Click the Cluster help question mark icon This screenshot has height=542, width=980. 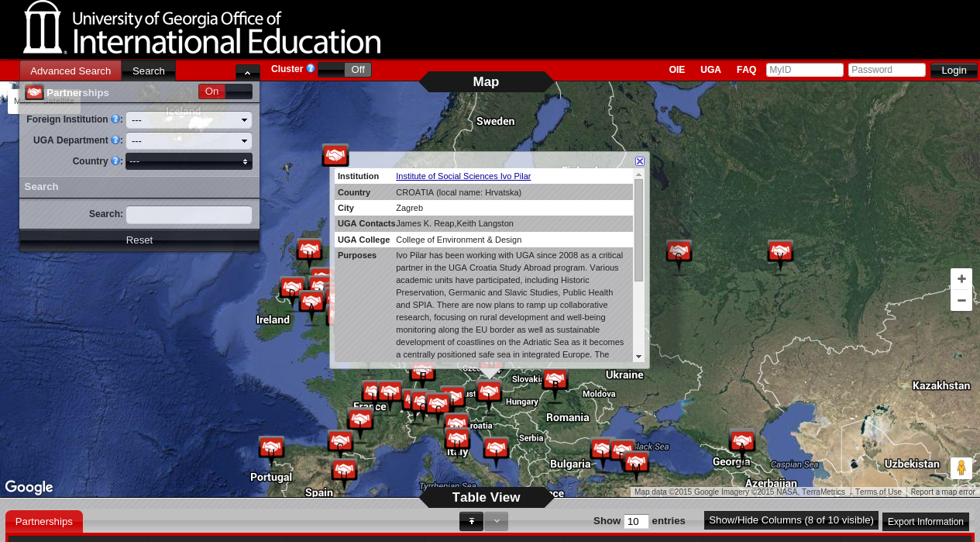[x=311, y=68]
